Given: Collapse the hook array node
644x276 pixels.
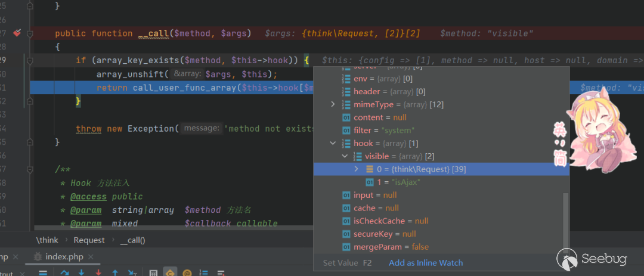Looking at the screenshot, I should (x=333, y=143).
